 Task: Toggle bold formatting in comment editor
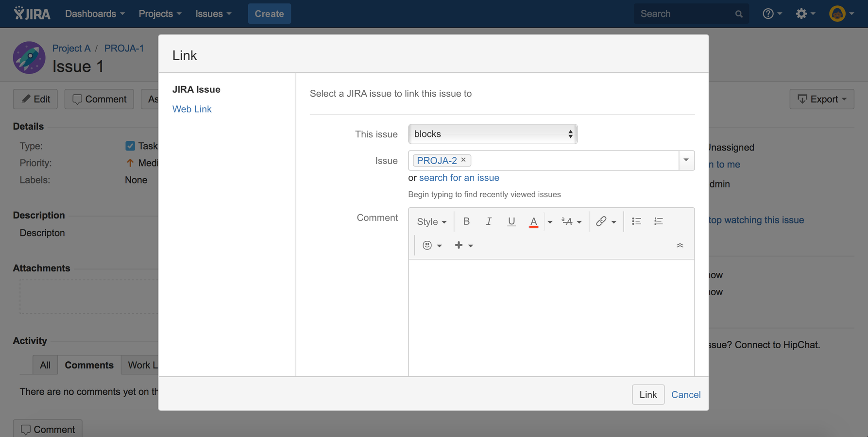[x=466, y=221]
